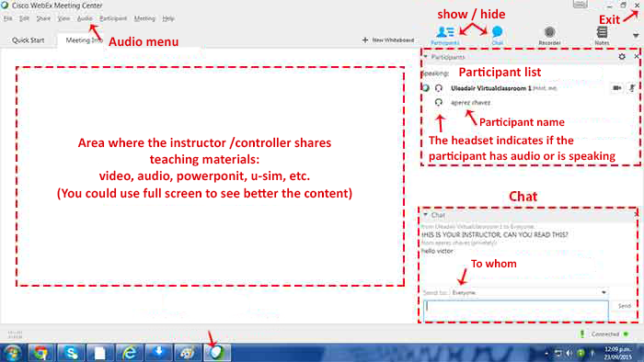
Task: Click headset icon of Uleadair Virtualclassroom 1
Action: (439, 88)
